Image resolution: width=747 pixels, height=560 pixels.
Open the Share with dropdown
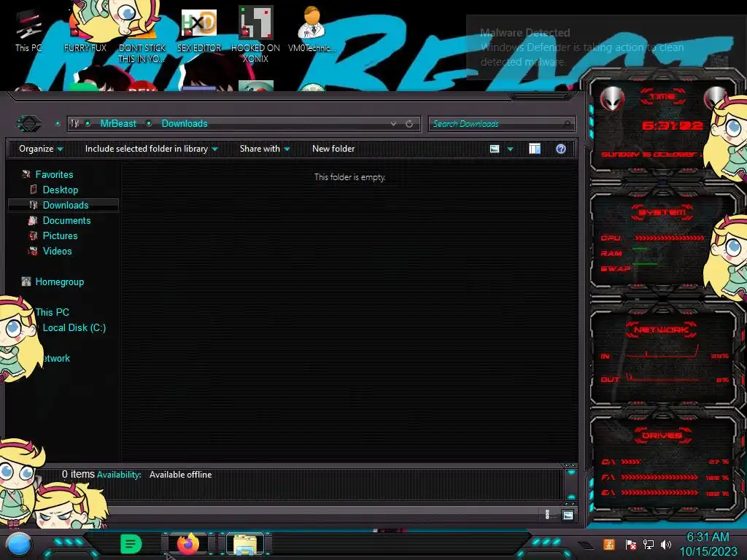[x=265, y=149]
